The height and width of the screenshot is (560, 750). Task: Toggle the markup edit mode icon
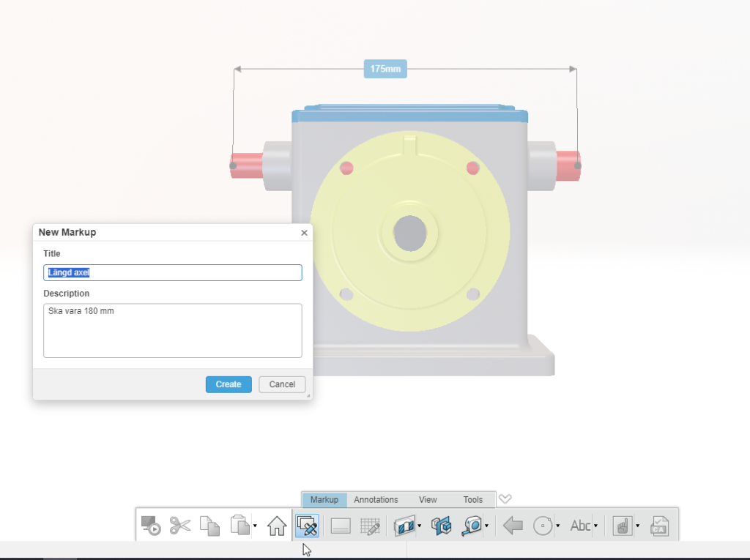[307, 526]
